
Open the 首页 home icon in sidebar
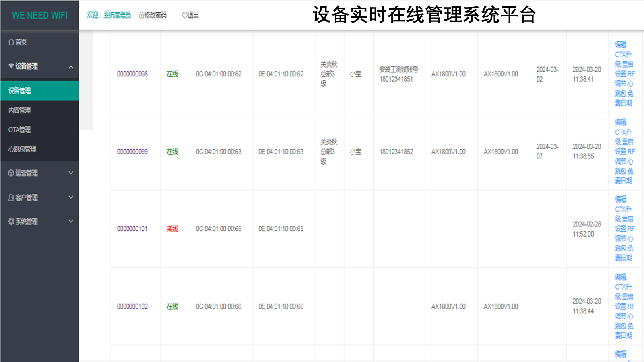(11, 42)
